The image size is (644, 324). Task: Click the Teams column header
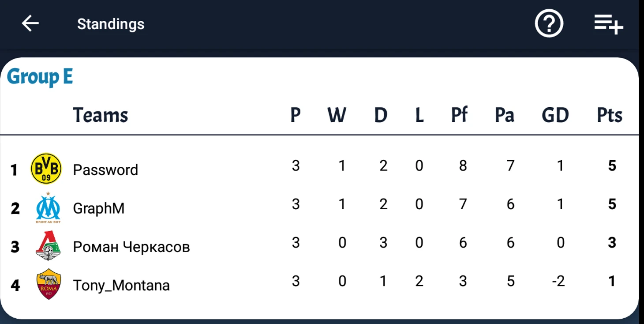click(x=101, y=115)
